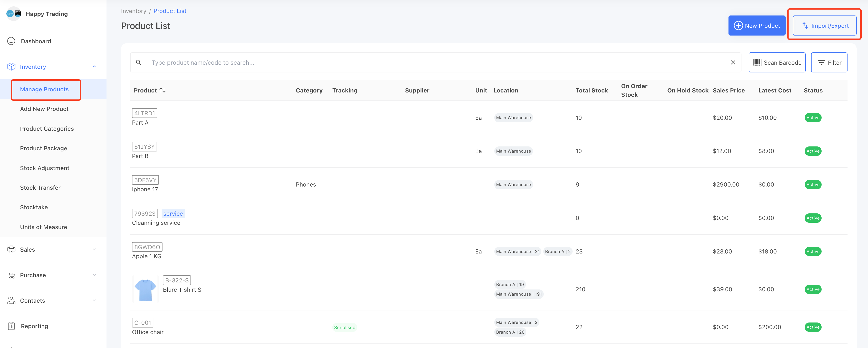The width and height of the screenshot is (868, 348).
Task: Click the Sales printer icon
Action: [11, 250]
